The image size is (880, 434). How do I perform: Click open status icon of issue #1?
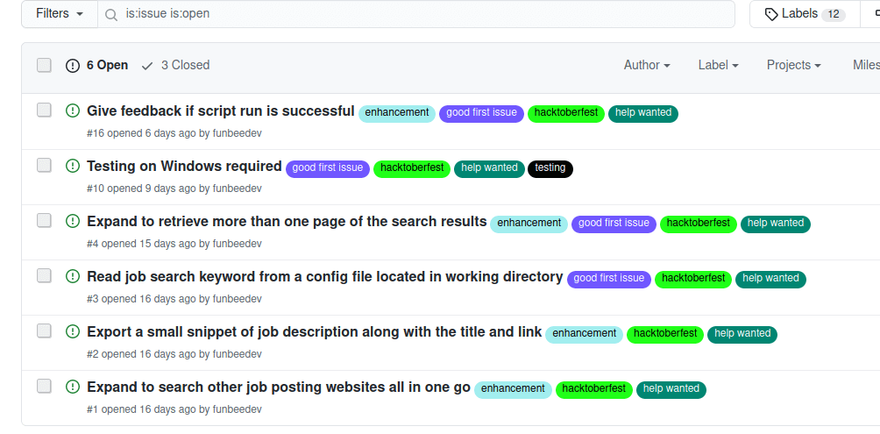click(x=73, y=386)
